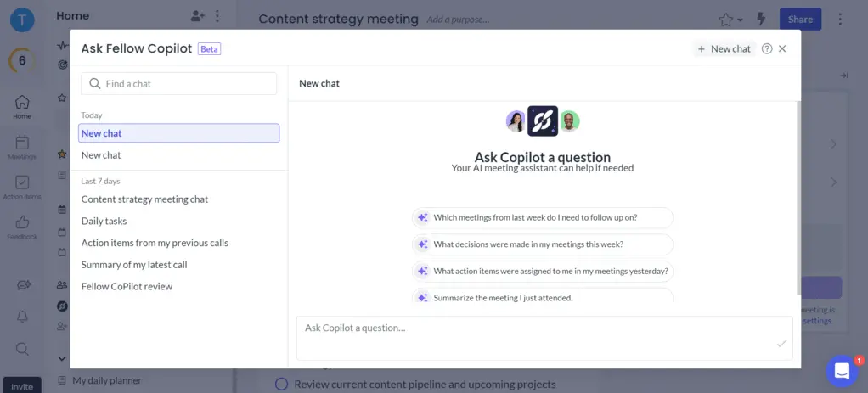Click the Share button
The width and height of the screenshot is (868, 393).
pyautogui.click(x=800, y=19)
